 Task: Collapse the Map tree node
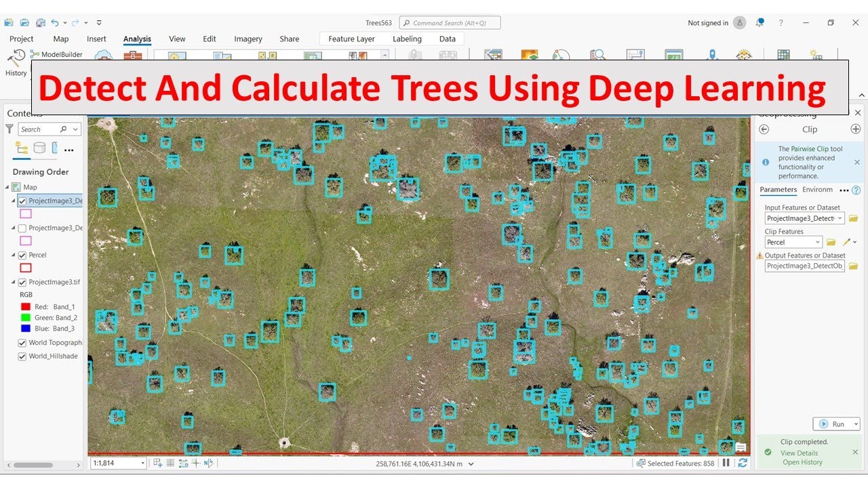(8, 187)
